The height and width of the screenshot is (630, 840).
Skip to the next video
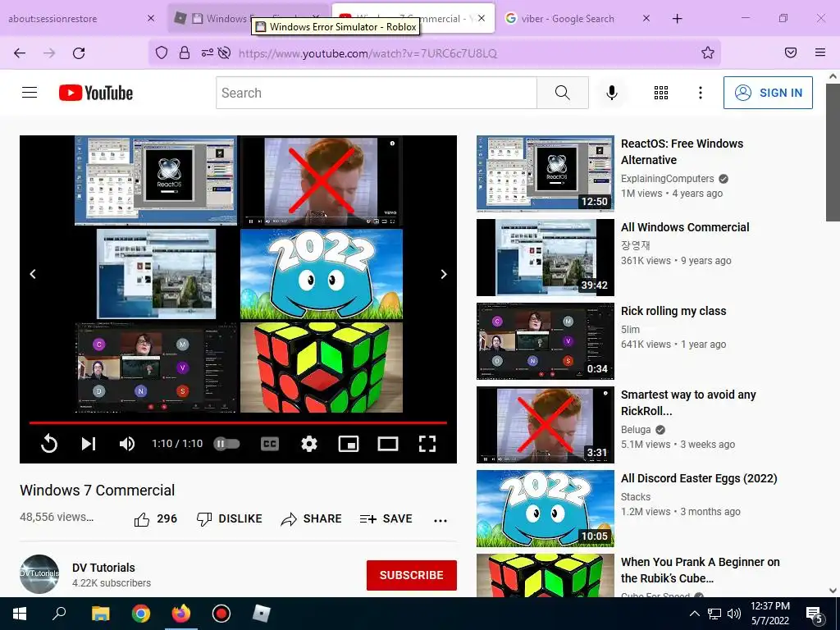[89, 444]
